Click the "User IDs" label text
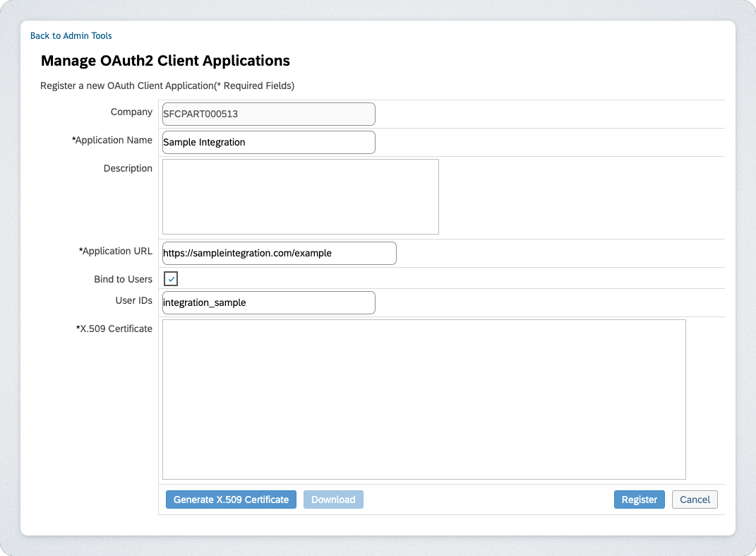Screen dimensions: 756x556 tap(133, 300)
